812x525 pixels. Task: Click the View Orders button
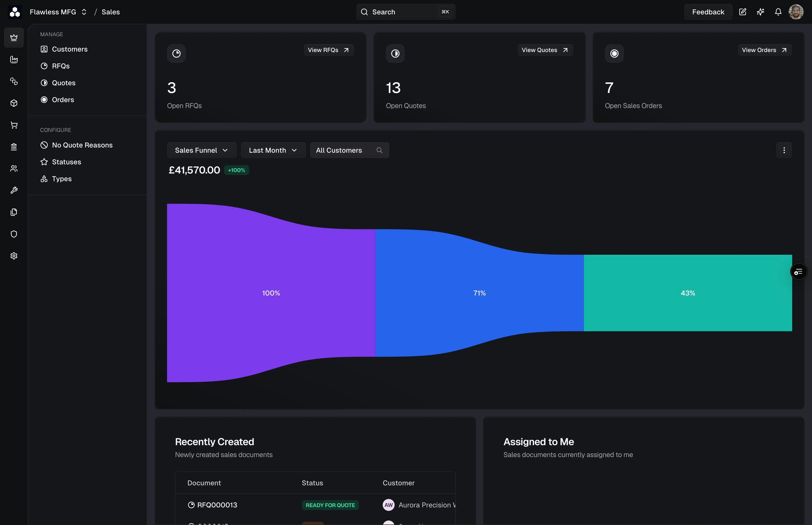pyautogui.click(x=765, y=50)
